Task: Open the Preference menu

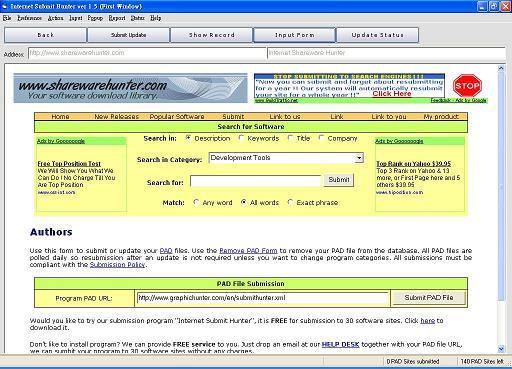Action: tap(29, 18)
